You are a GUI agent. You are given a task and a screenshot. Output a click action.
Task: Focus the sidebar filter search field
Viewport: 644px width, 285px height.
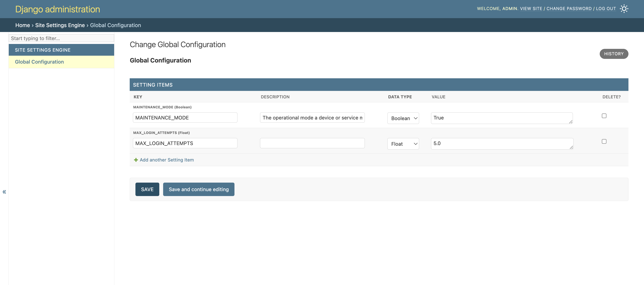click(61, 38)
